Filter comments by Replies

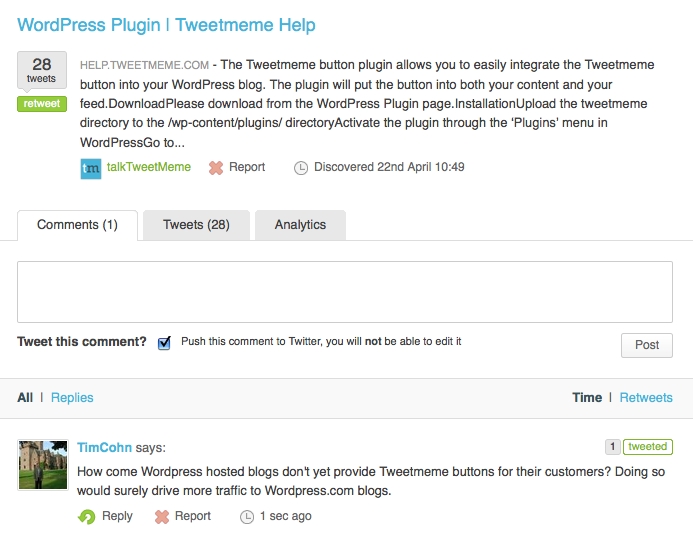pos(72,398)
